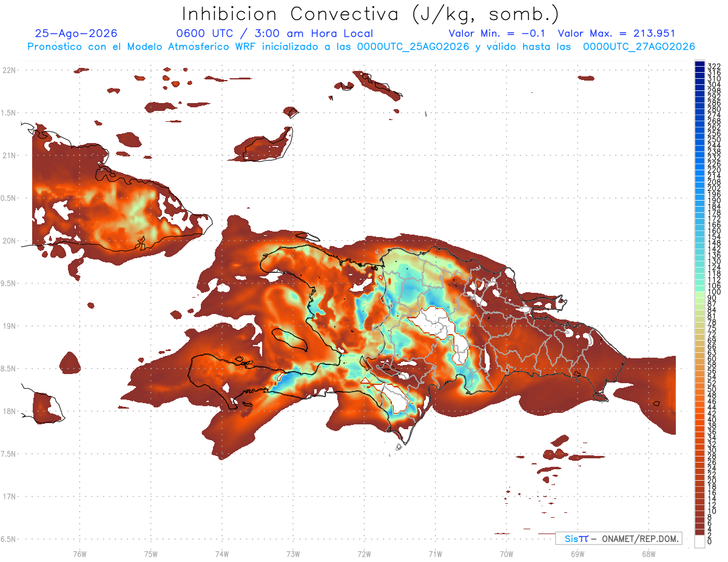
Task: Click the '17N' latitude label
Action: pyautogui.click(x=9, y=497)
